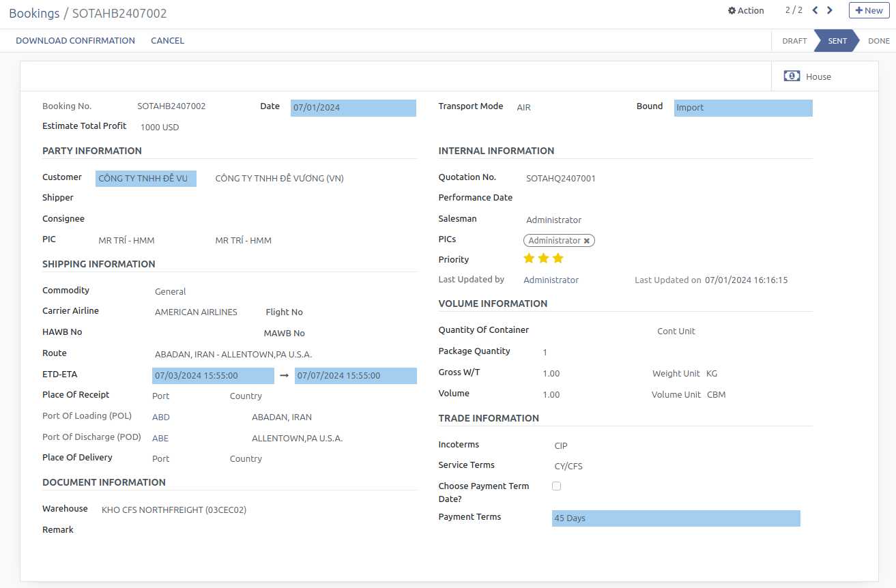
Task: Create a New booking record
Action: click(869, 10)
